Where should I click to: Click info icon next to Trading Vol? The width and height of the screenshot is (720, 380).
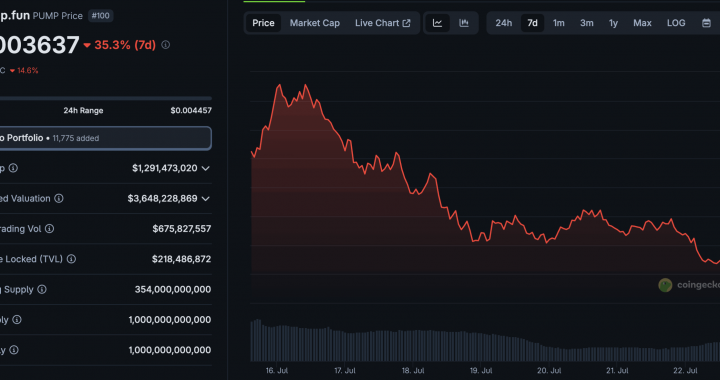pyautogui.click(x=49, y=229)
